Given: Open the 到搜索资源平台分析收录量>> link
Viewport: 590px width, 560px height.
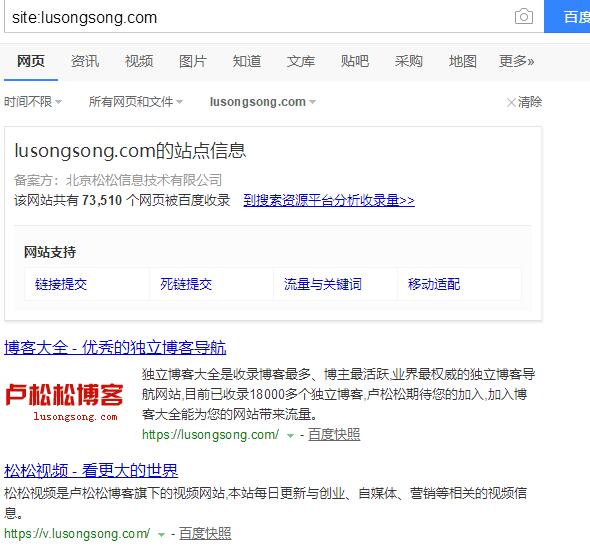Looking at the screenshot, I should pos(329,200).
